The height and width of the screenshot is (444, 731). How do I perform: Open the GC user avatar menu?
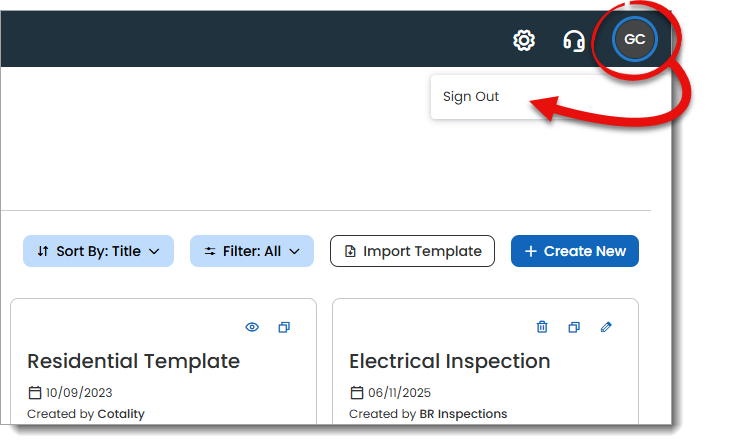(634, 40)
